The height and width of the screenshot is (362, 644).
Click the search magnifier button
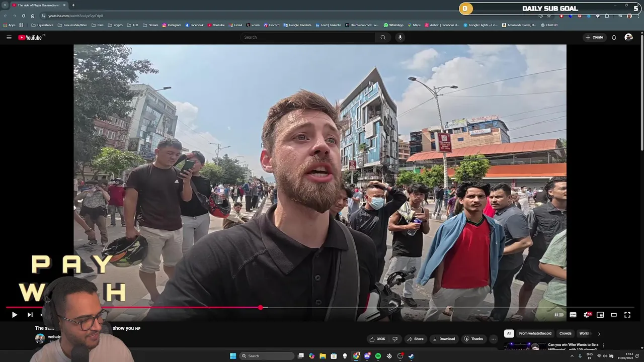[x=383, y=37]
